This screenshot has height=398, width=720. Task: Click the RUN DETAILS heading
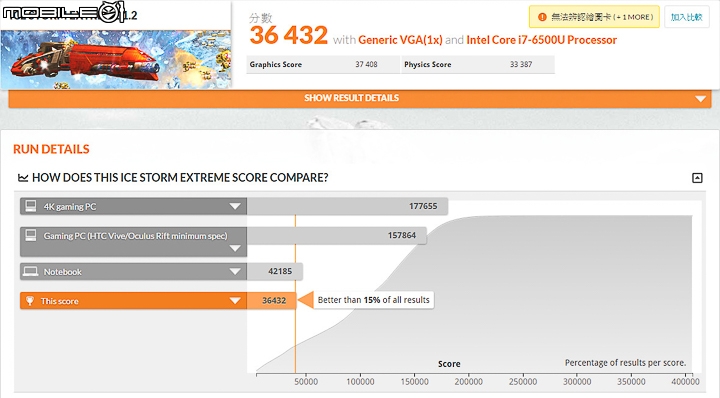tap(51, 149)
